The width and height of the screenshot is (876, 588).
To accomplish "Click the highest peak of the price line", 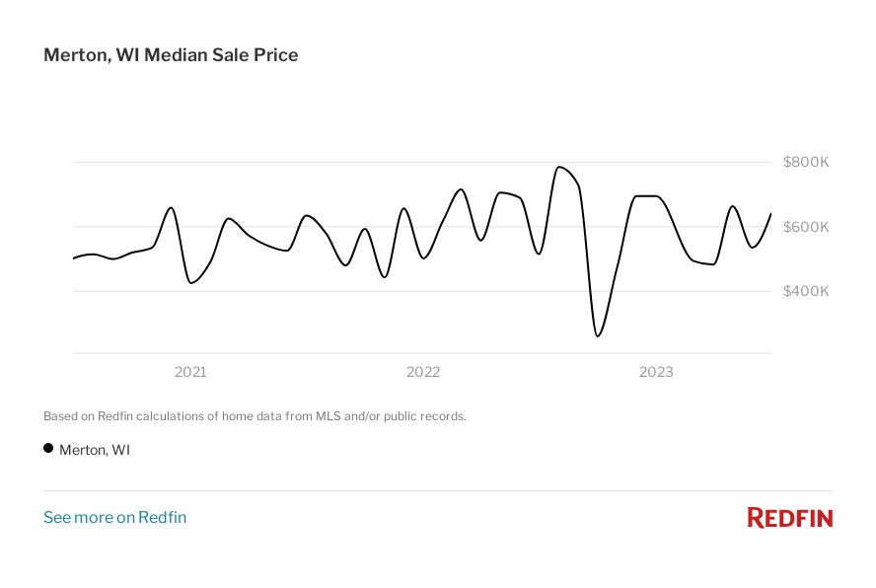I will coord(559,167).
